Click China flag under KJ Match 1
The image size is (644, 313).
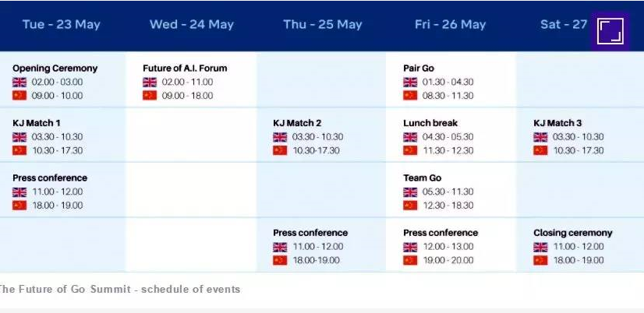coord(19,150)
